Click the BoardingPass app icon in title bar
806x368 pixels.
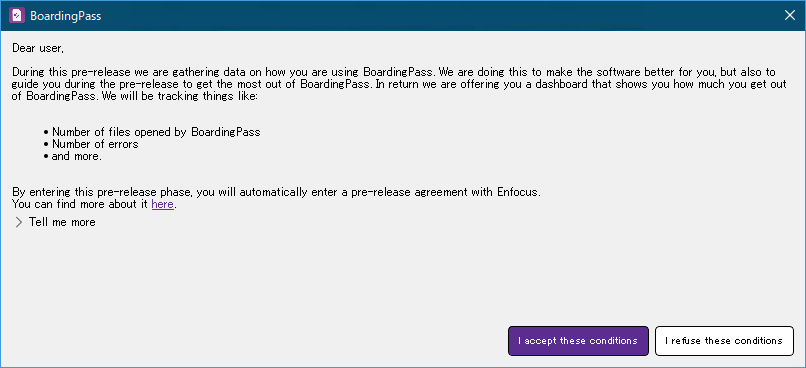coord(17,15)
